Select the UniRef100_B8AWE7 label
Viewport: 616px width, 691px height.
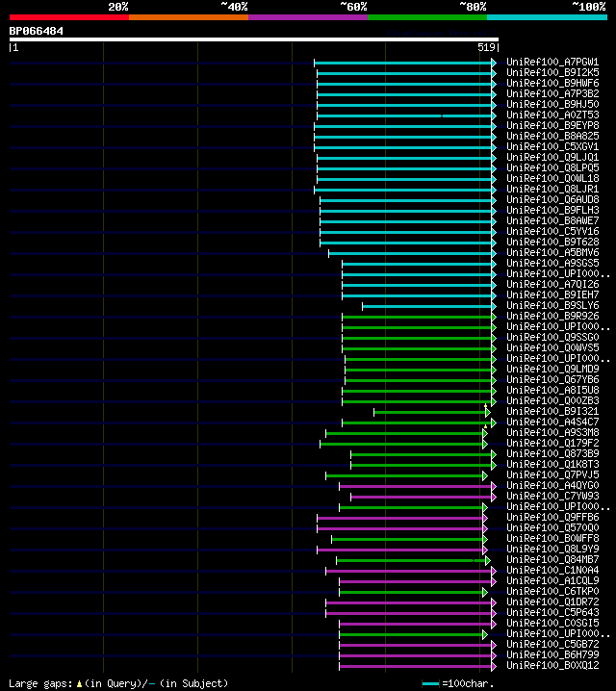click(552, 220)
